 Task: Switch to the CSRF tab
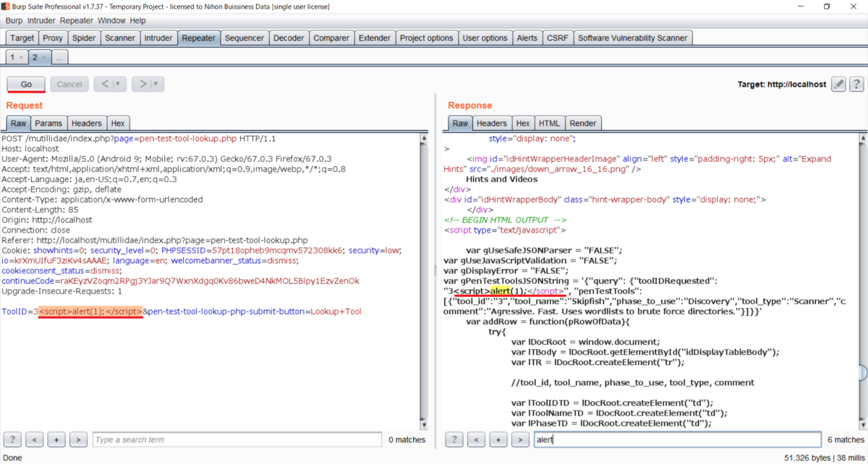point(558,38)
